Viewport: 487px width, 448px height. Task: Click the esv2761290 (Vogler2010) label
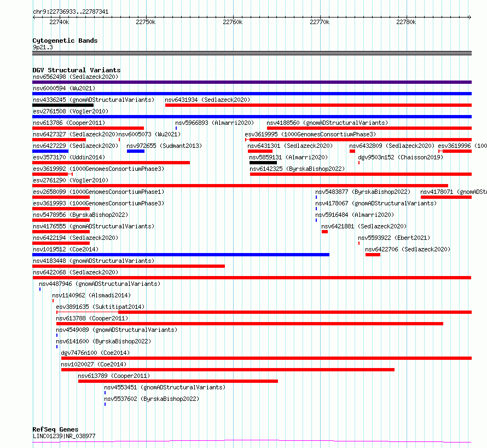71,180
